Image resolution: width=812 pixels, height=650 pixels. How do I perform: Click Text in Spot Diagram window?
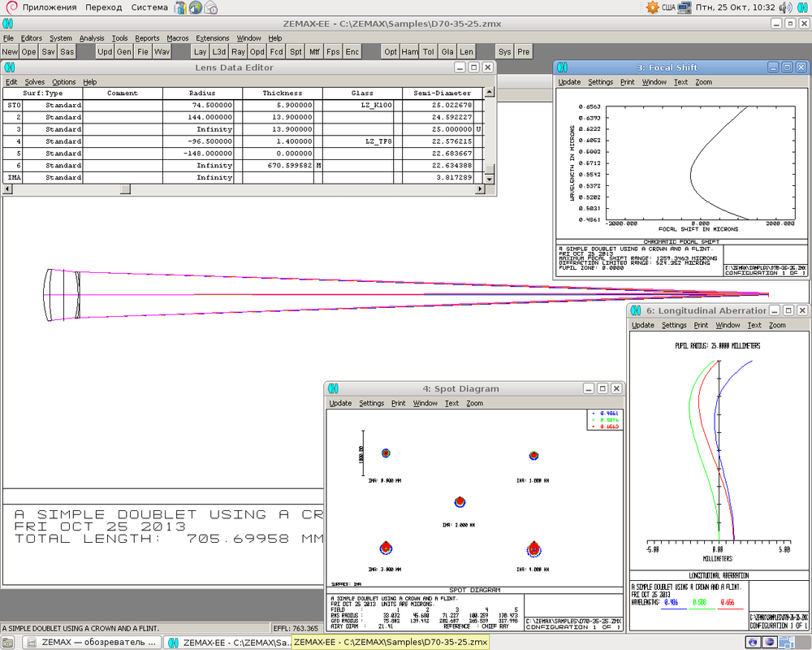click(451, 403)
